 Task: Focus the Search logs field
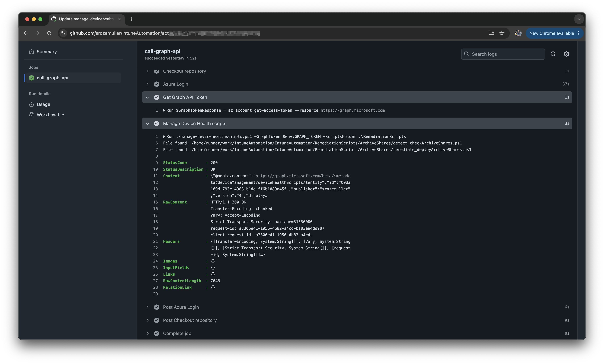pyautogui.click(x=503, y=54)
